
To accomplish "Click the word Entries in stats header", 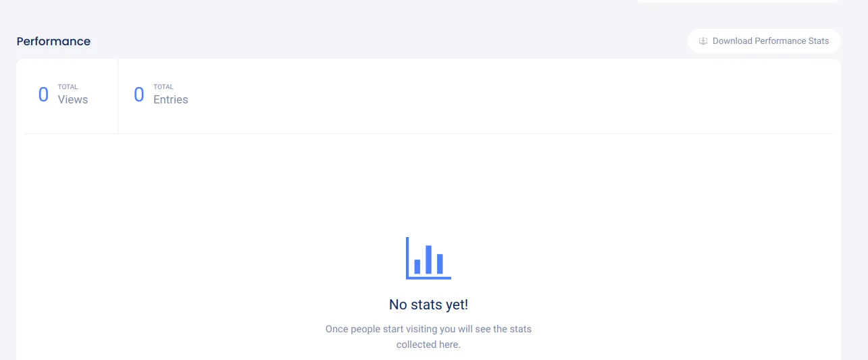I will 171,100.
